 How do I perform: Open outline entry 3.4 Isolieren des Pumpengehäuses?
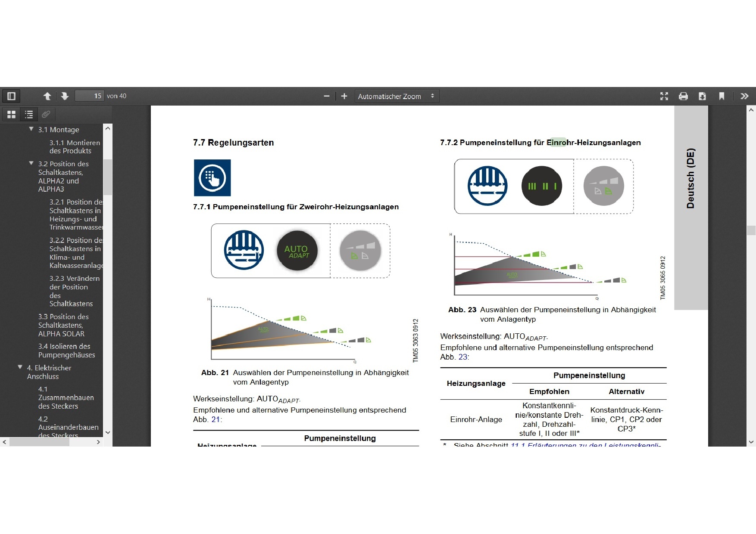[x=66, y=351]
